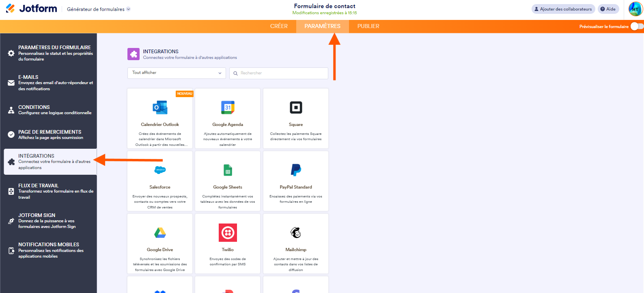Click the envelope icon beside E-mails
644x293 pixels.
11,83
